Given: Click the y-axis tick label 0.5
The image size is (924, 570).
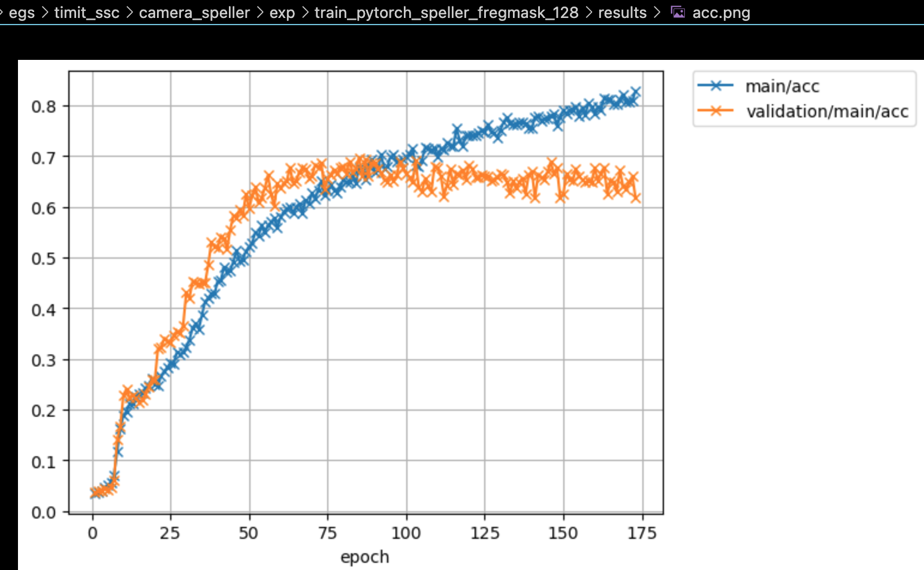Looking at the screenshot, I should tap(43, 259).
